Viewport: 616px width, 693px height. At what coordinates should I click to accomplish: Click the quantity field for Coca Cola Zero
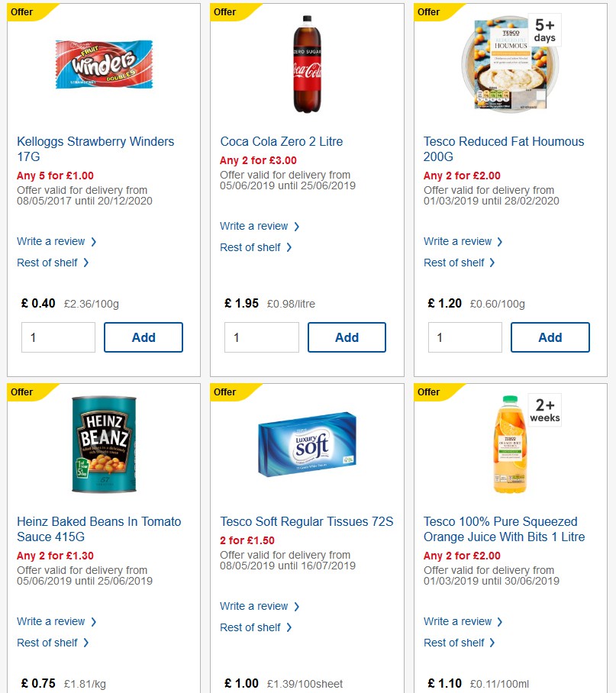pos(261,337)
